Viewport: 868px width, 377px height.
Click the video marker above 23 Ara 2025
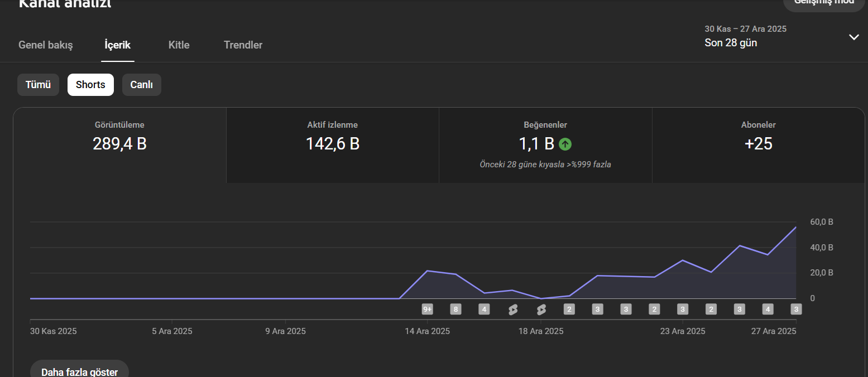click(x=683, y=310)
